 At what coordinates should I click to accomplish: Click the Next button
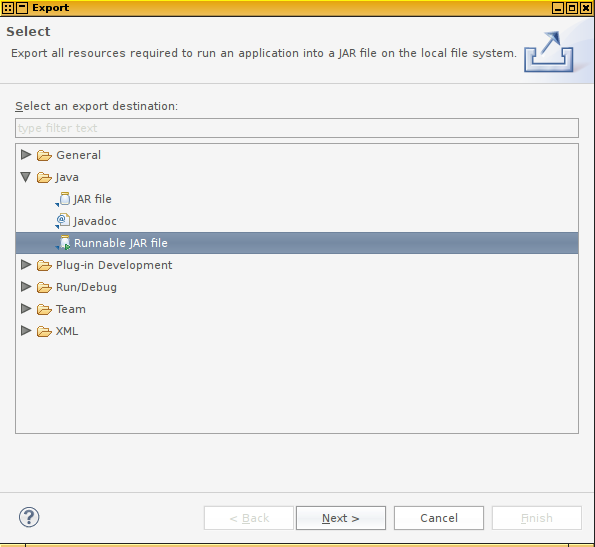pos(341,518)
